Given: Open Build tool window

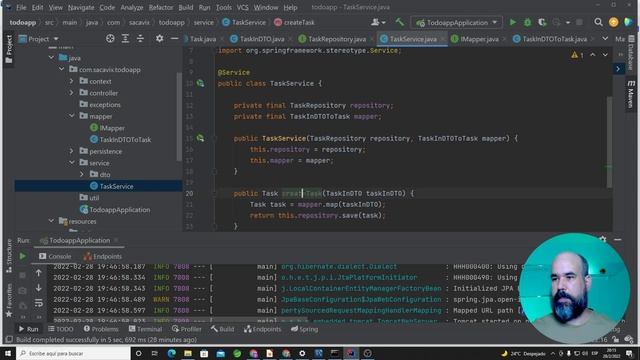Looking at the screenshot, I should coord(222,329).
